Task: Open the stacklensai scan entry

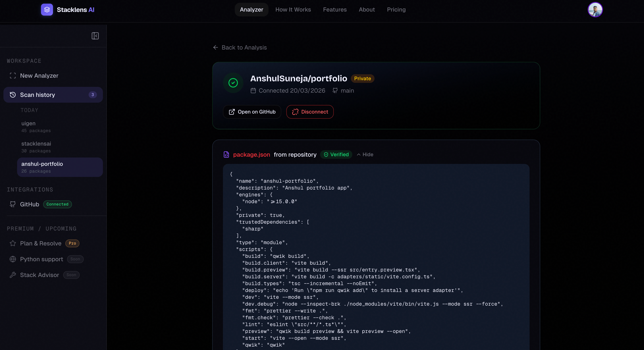Action: tap(36, 147)
